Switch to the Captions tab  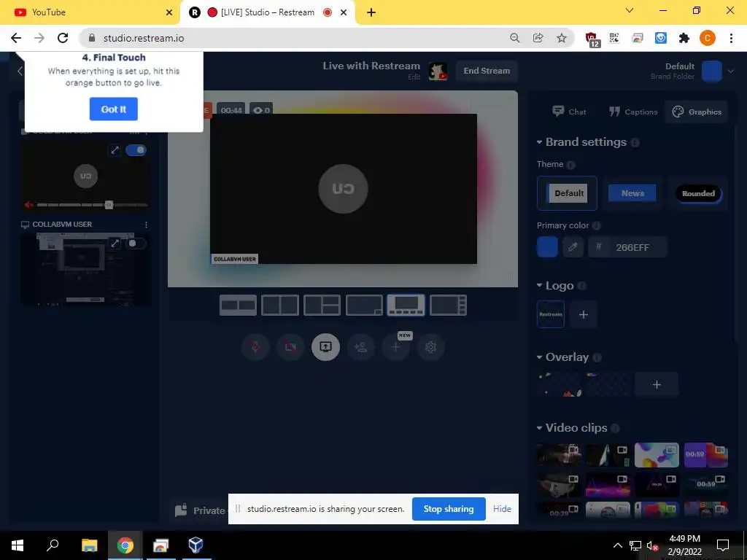point(633,112)
